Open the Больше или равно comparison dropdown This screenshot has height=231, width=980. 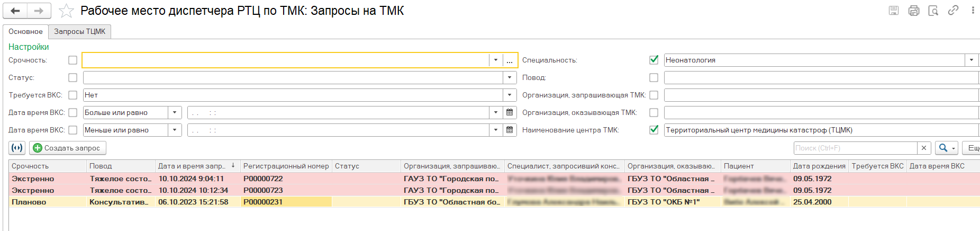pyautogui.click(x=175, y=113)
